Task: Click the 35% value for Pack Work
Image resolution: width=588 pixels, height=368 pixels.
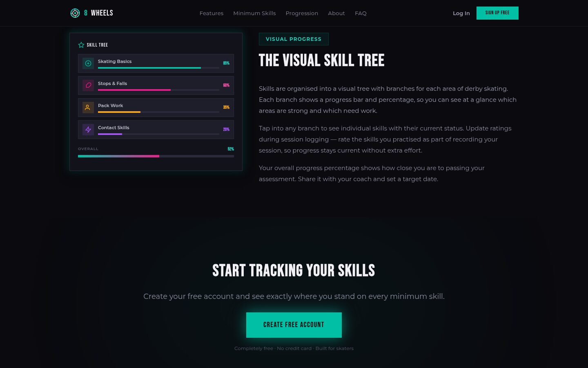Action: click(226, 108)
